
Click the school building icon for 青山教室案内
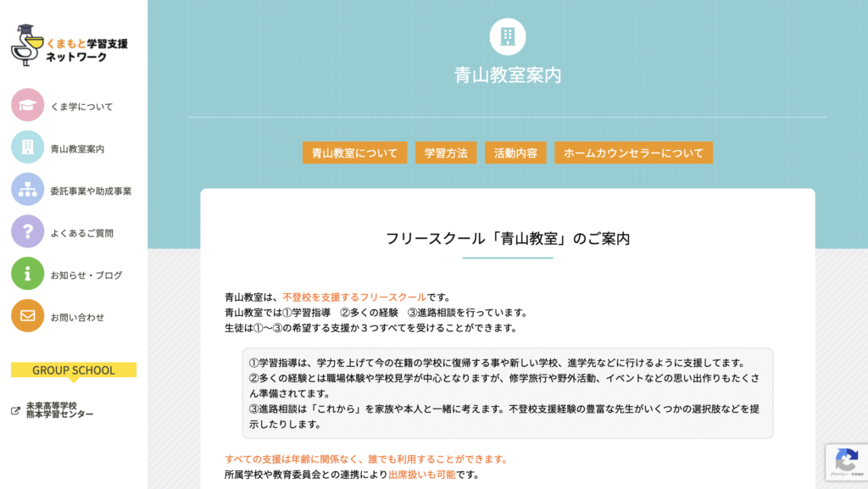click(28, 147)
